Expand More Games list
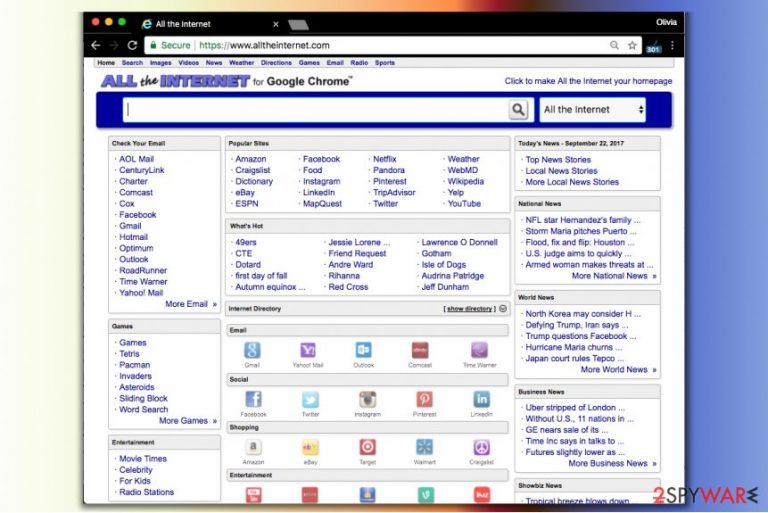This screenshot has height=513, width=768. (x=188, y=420)
